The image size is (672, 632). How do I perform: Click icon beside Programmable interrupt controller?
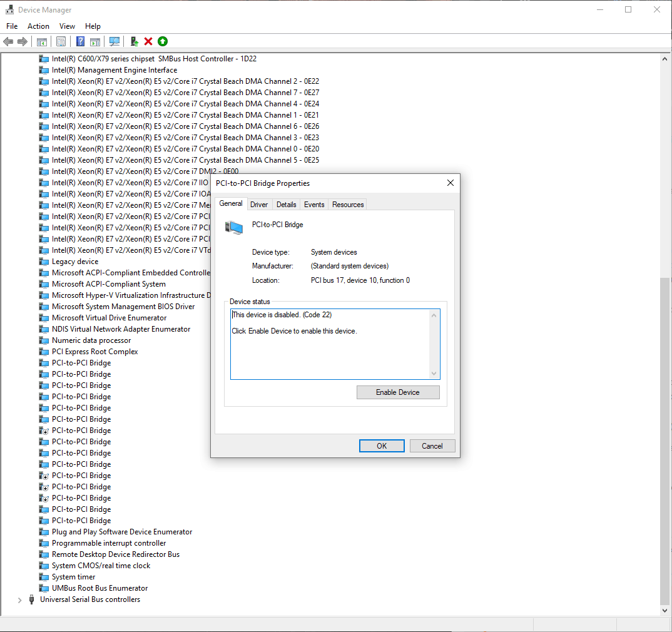[44, 543]
